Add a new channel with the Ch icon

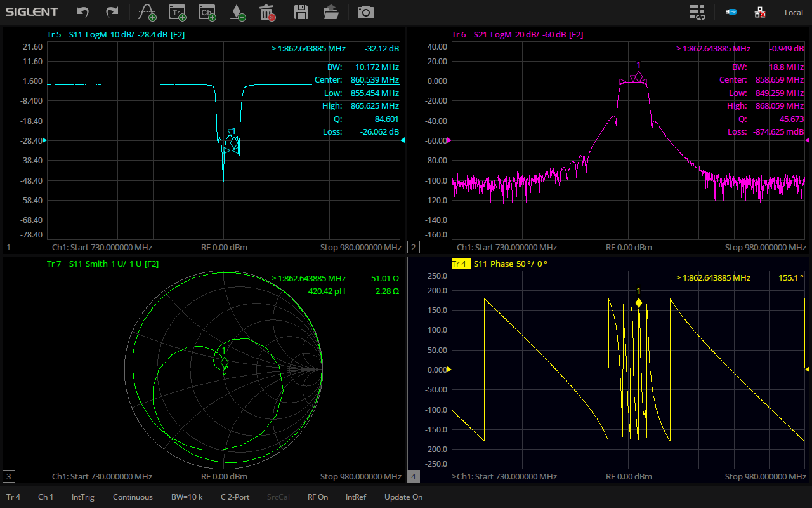[x=207, y=12]
